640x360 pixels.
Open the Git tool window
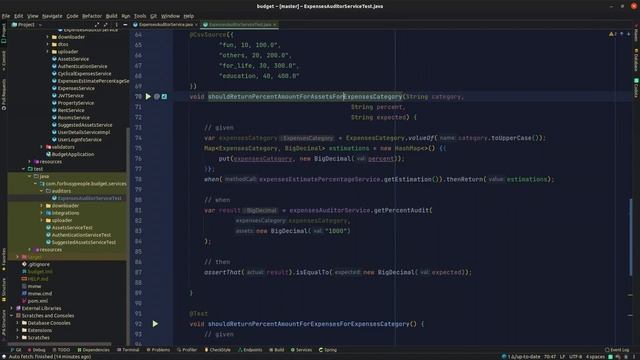[x=16, y=350]
